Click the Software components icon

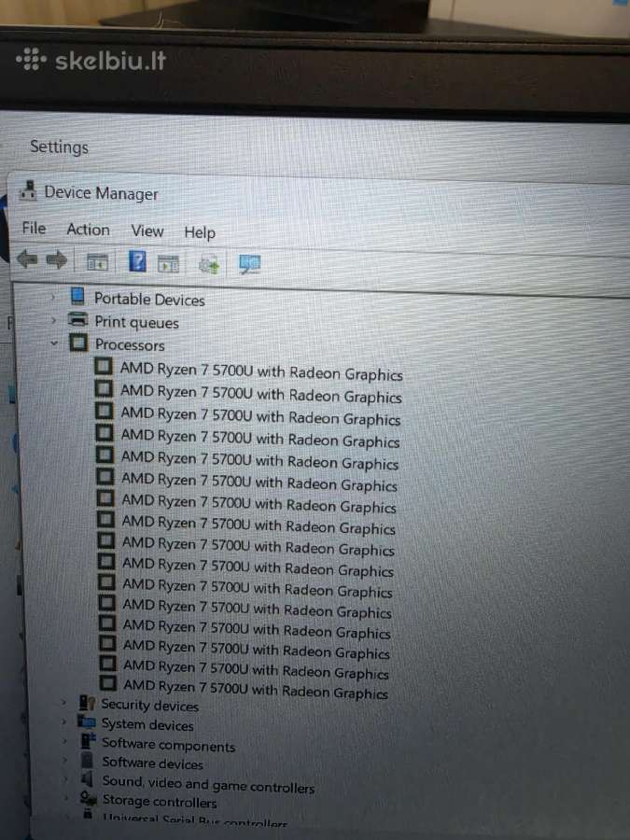pos(88,741)
